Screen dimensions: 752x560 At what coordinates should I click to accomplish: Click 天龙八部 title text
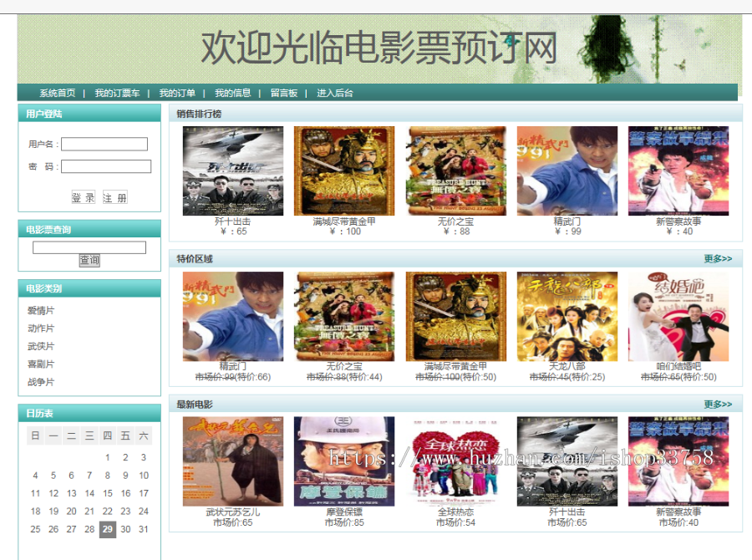tap(567, 366)
